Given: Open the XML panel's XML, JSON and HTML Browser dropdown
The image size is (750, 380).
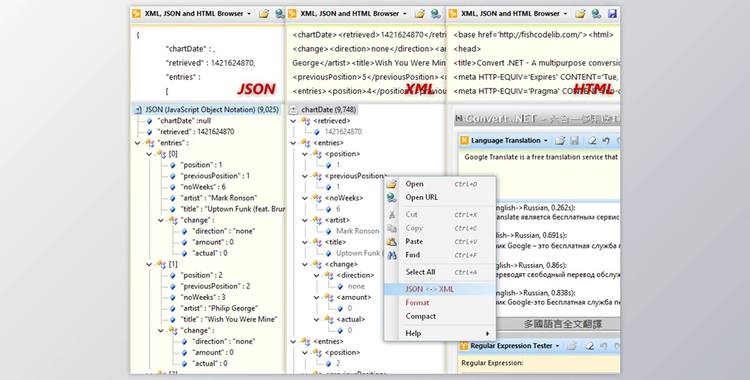Looking at the screenshot, I should pyautogui.click(x=405, y=14).
